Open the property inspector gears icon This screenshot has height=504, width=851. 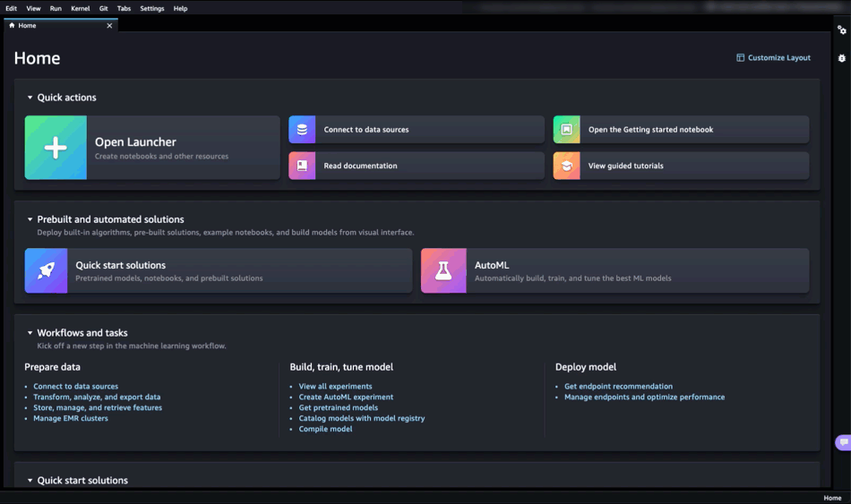point(842,30)
